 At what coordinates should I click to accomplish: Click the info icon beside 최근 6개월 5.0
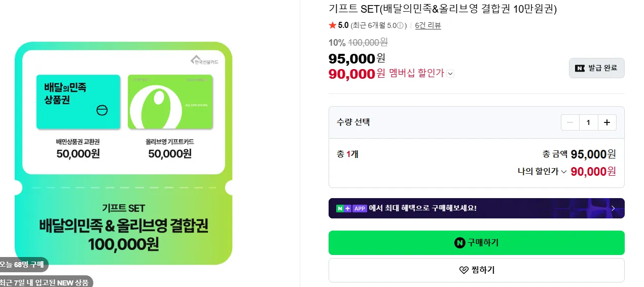click(400, 25)
